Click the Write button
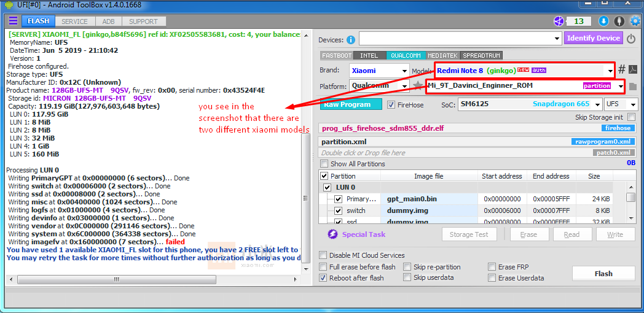 tap(615, 234)
